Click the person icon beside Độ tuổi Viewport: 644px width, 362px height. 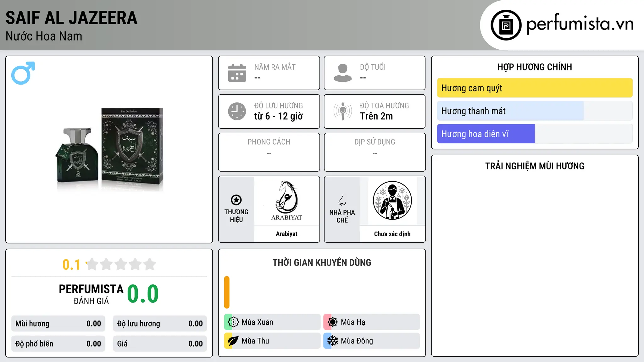343,73
